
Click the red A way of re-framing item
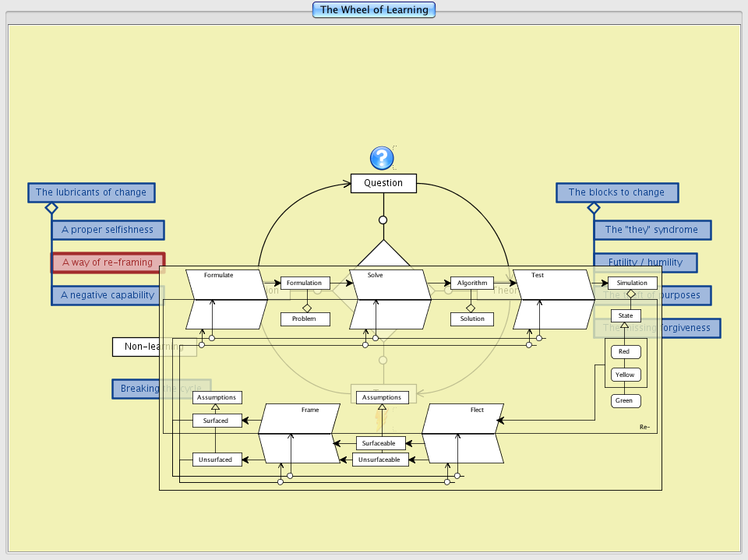108,262
